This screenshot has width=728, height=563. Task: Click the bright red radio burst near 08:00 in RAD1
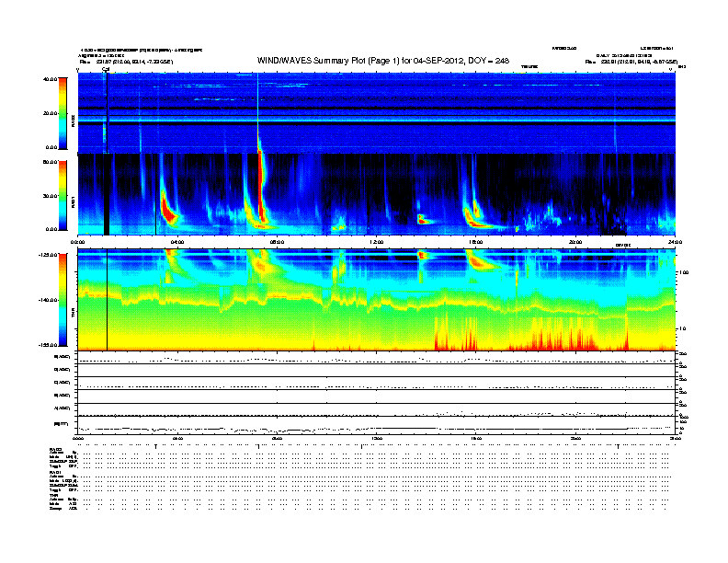click(x=261, y=186)
